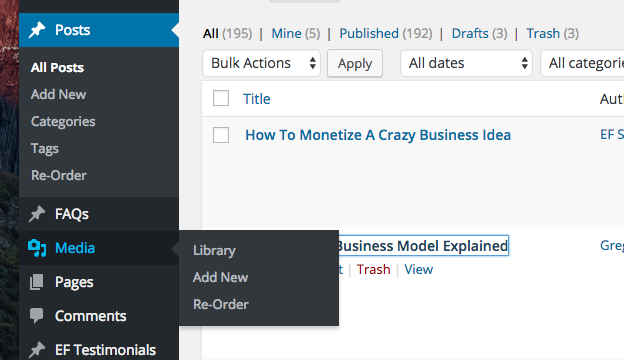The image size is (624, 360).
Task: Open the EF Testimonials menu label
Action: coord(105,350)
